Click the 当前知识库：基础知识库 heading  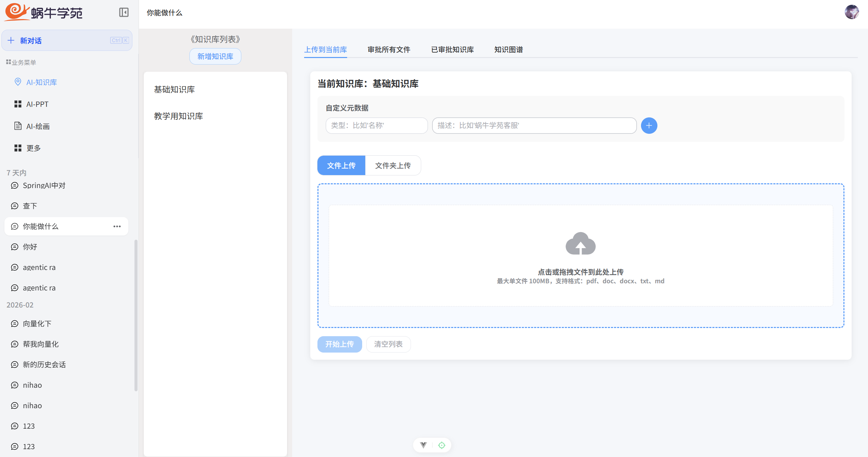point(368,84)
